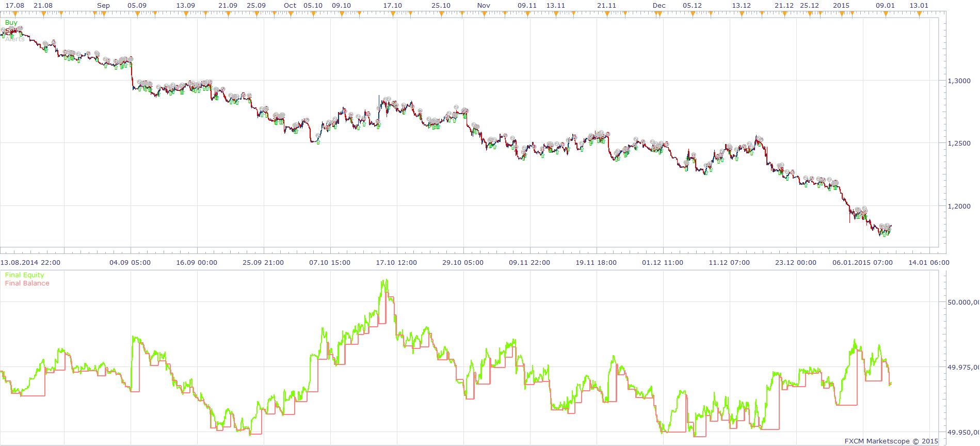980x446 pixels.
Task: Click the 13.12 top axis date
Action: tap(742, 6)
